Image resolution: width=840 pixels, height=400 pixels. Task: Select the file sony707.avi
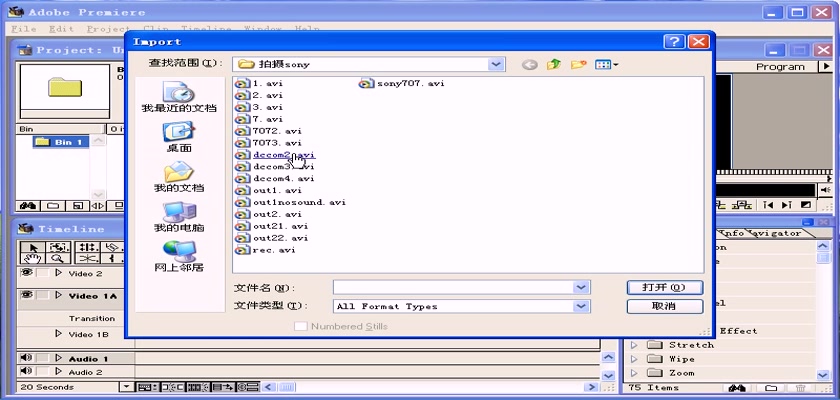point(402,83)
